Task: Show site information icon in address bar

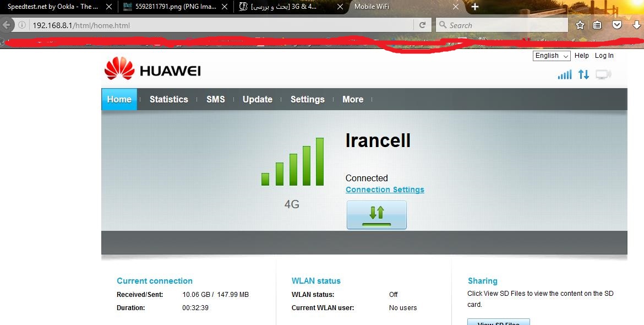Action: [22, 25]
